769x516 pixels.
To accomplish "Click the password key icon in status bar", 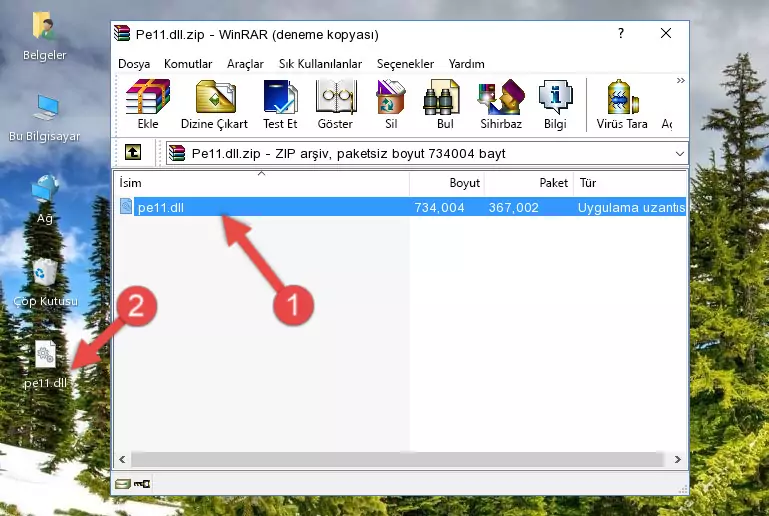I will click(x=142, y=485).
